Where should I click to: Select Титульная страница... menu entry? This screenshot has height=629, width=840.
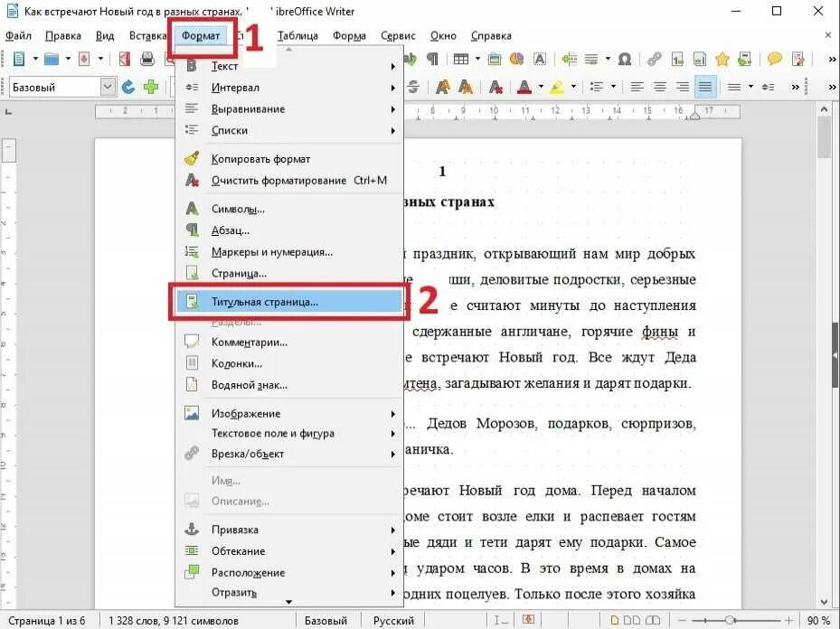point(289,302)
